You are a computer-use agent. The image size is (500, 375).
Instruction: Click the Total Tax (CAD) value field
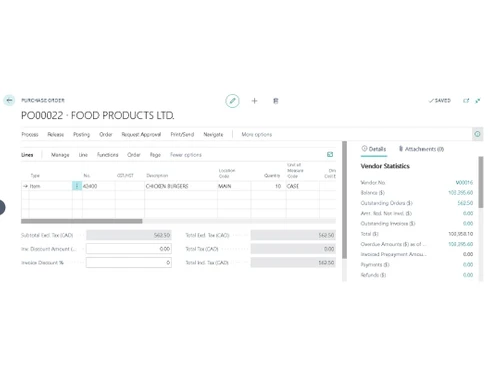(x=293, y=249)
